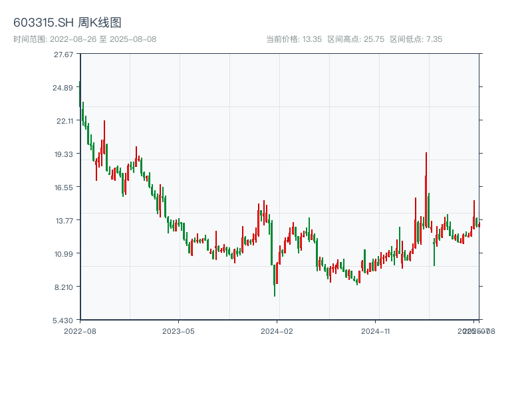Click the x-axis label 2024-11

pos(375,331)
